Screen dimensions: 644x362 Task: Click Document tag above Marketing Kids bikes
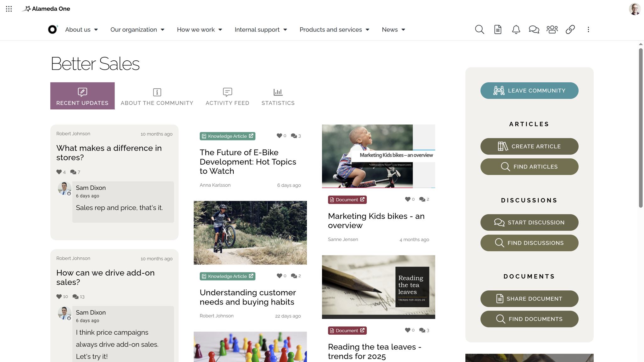pyautogui.click(x=347, y=200)
